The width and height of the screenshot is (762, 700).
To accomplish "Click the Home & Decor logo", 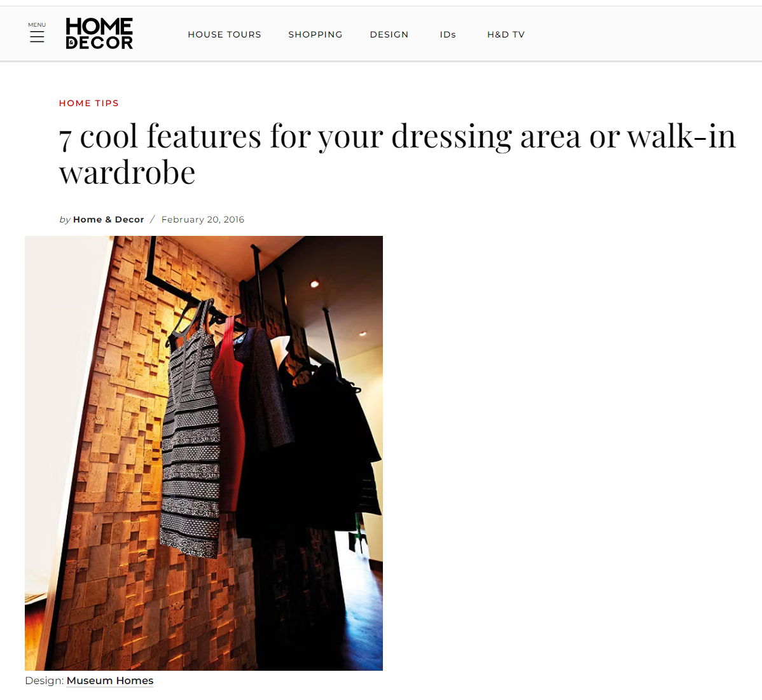I will click(99, 34).
